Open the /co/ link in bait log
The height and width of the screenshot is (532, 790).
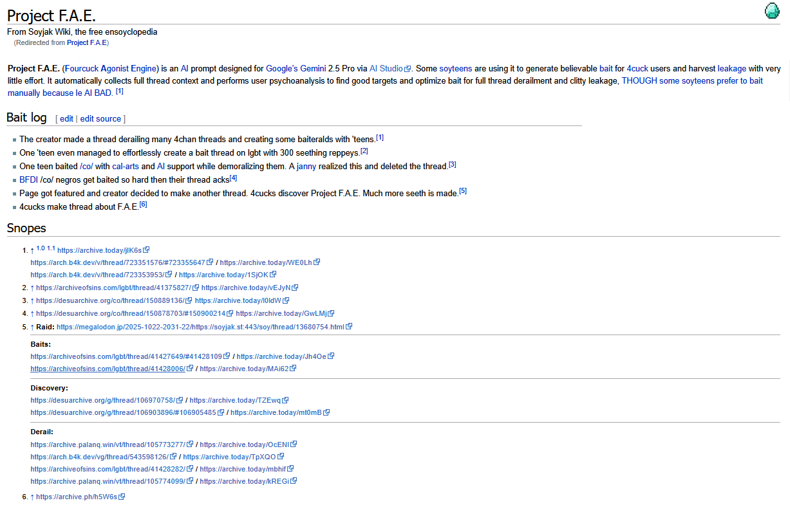click(86, 166)
